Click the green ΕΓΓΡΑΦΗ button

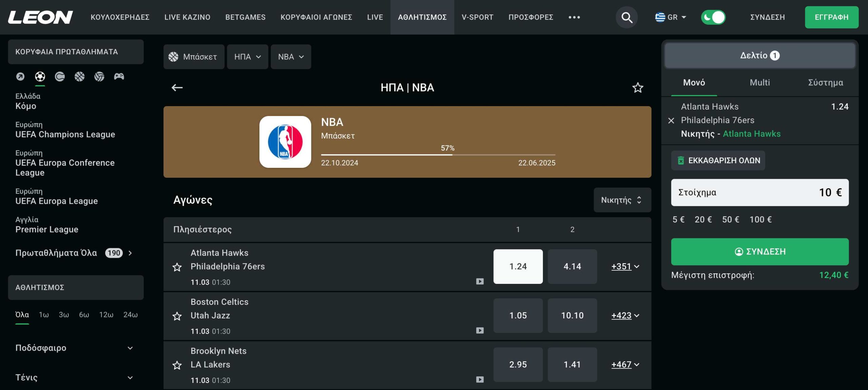[831, 17]
